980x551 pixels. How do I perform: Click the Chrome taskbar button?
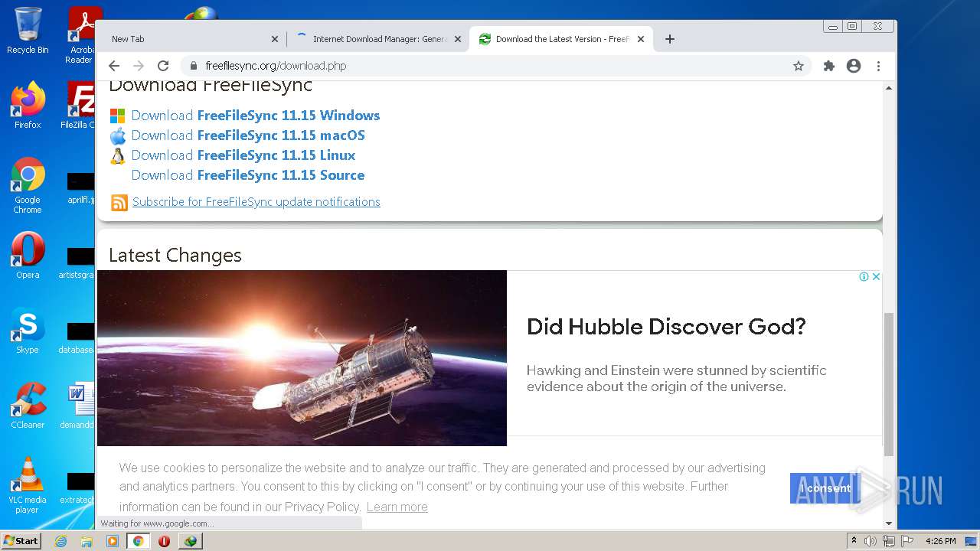click(139, 541)
